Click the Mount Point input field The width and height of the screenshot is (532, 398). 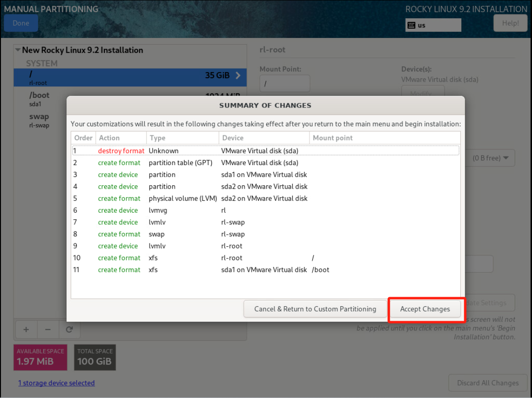pyautogui.click(x=285, y=84)
